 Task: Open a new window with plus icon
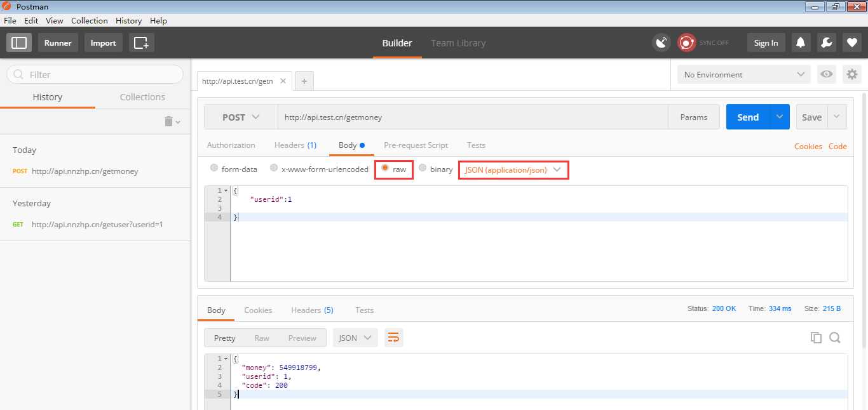[x=142, y=43]
